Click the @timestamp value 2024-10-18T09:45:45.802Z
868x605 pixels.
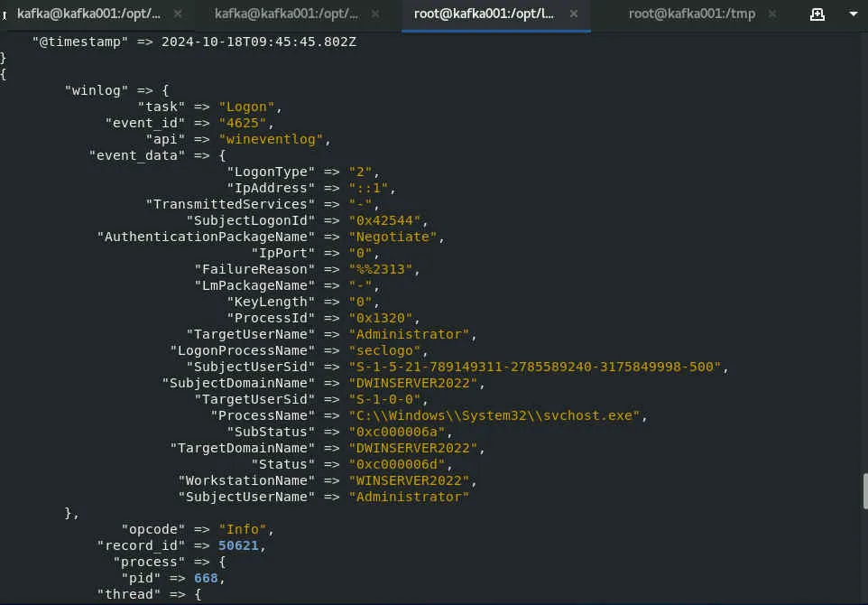(x=259, y=42)
